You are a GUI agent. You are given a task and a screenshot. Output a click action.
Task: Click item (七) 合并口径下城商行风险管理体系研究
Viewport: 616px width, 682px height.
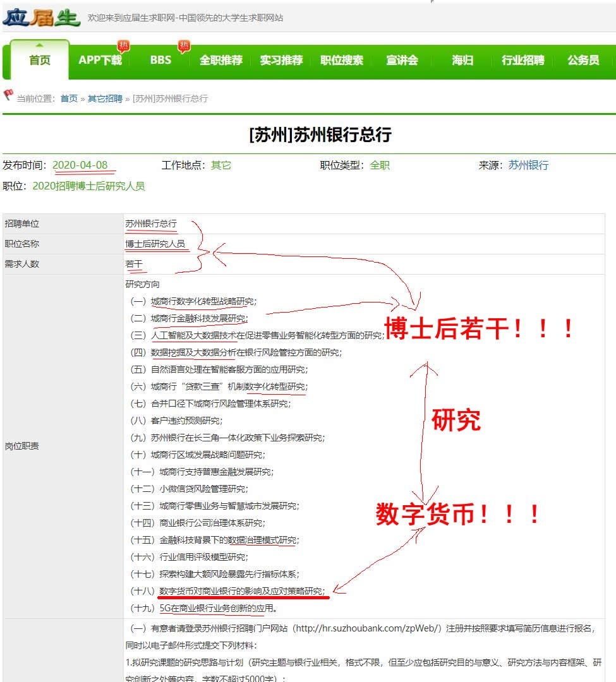click(x=210, y=404)
